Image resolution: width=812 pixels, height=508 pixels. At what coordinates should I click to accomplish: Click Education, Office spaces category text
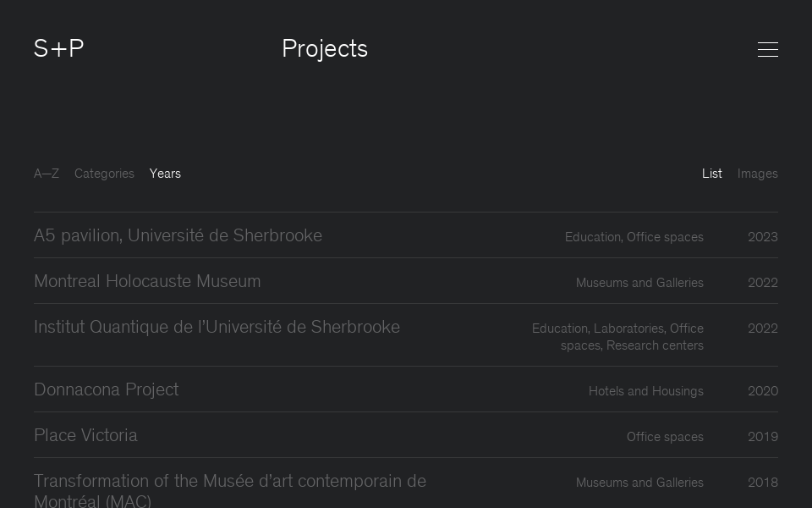[634, 237]
